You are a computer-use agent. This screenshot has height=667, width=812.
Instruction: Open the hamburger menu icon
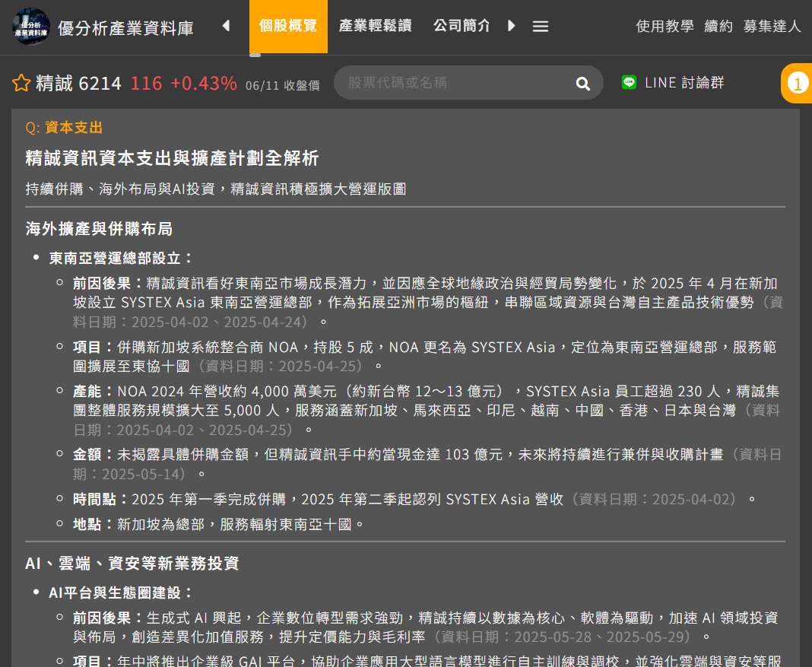click(x=540, y=26)
